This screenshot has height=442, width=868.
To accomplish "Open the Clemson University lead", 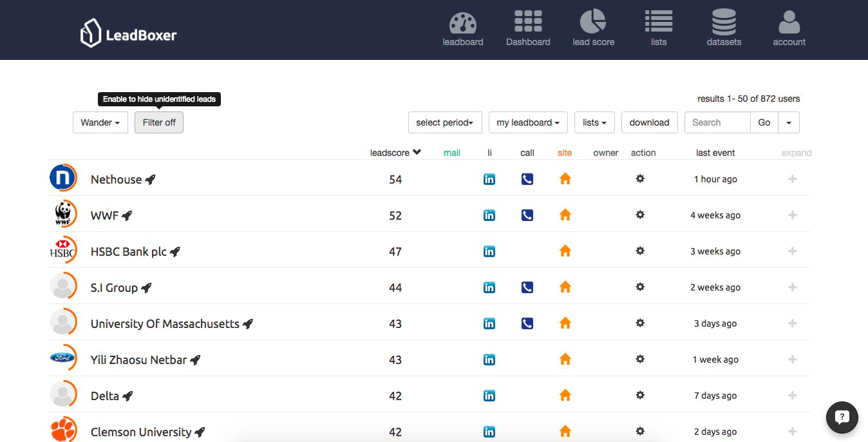I will (141, 432).
